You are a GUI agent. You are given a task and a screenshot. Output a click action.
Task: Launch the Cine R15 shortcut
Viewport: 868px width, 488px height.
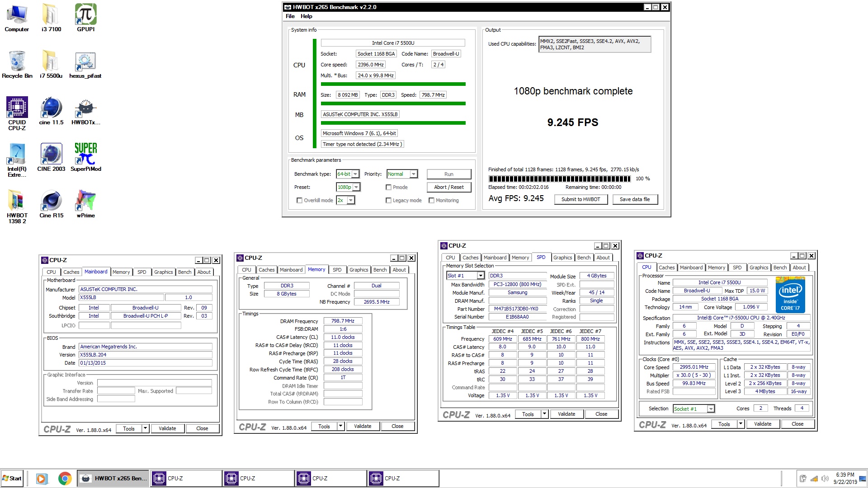(x=51, y=204)
